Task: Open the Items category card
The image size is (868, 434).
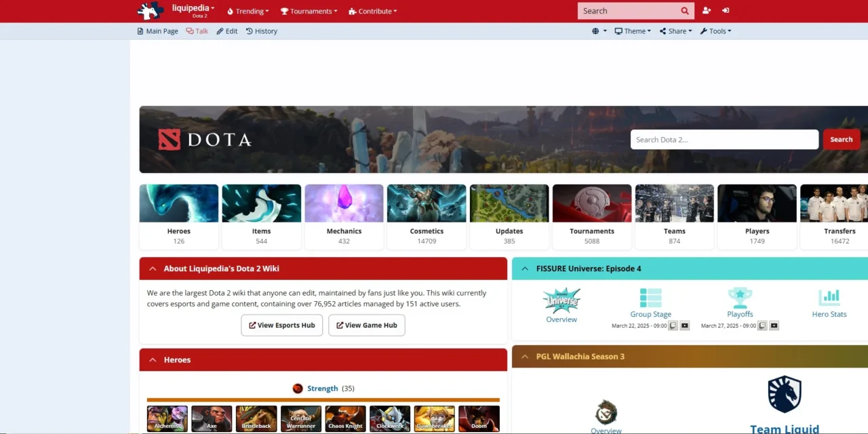Action: [x=262, y=216]
